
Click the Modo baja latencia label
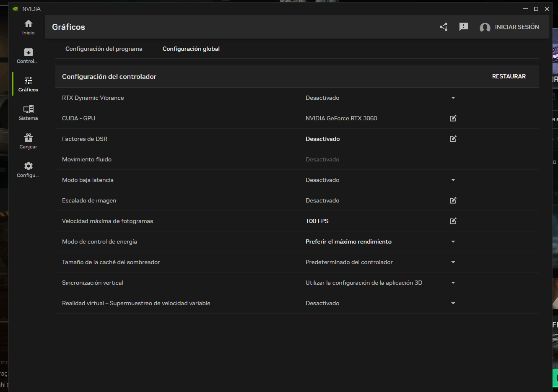click(88, 180)
